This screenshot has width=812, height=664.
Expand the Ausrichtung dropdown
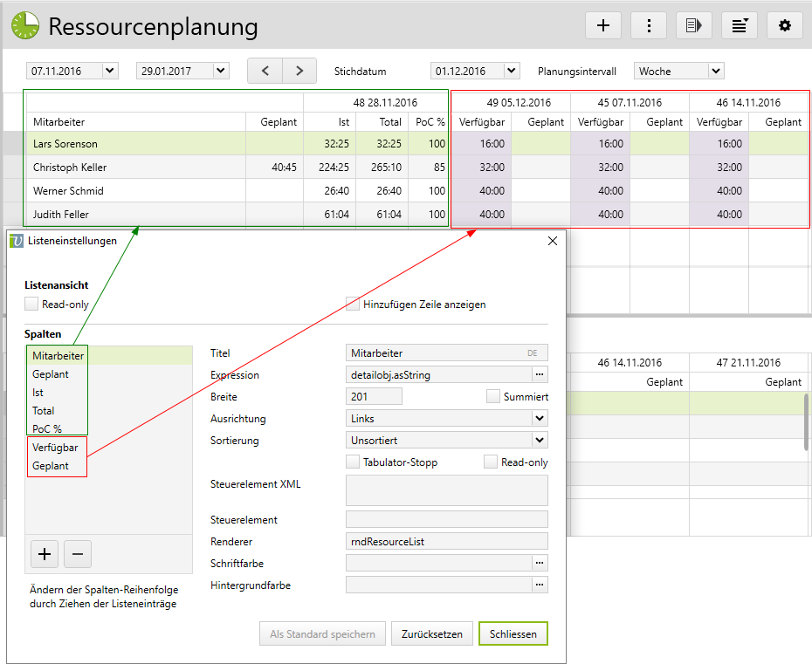click(x=539, y=419)
